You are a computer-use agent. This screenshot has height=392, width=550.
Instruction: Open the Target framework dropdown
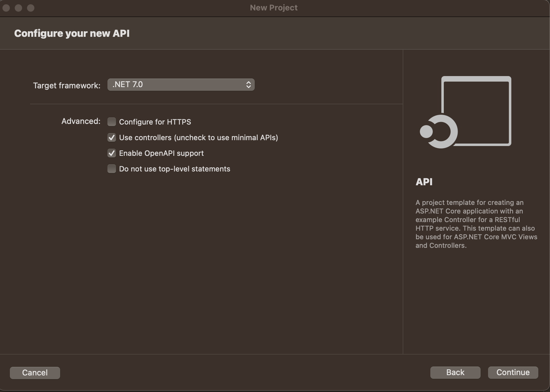tap(181, 85)
